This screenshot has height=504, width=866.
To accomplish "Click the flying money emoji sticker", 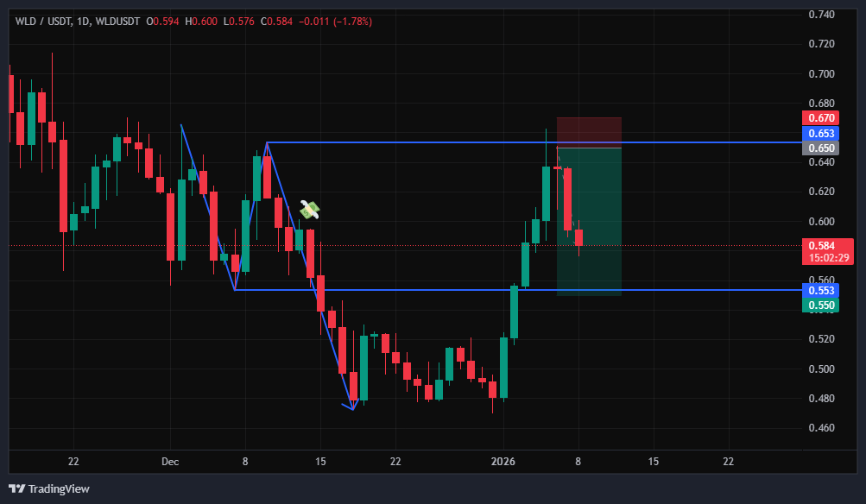I will click(x=310, y=209).
